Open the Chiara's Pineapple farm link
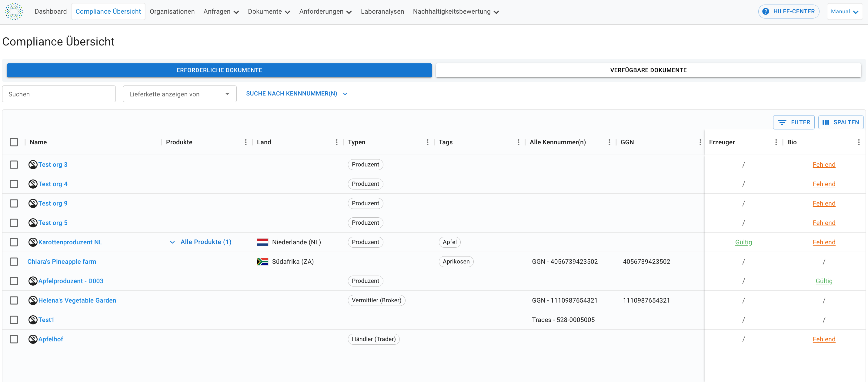The width and height of the screenshot is (868, 382). [x=62, y=262]
